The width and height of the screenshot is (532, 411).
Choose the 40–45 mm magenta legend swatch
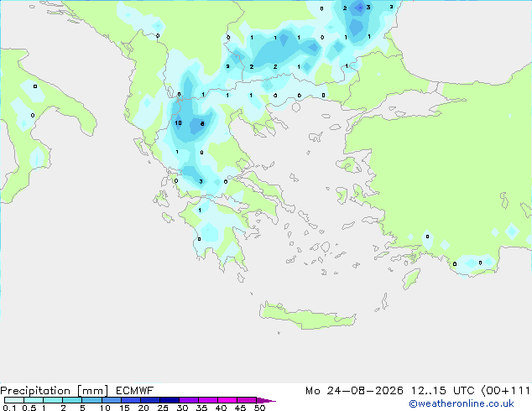click(x=227, y=400)
